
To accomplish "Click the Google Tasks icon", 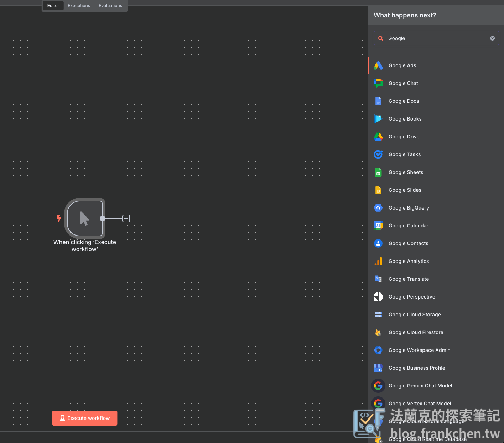I will pos(378,154).
